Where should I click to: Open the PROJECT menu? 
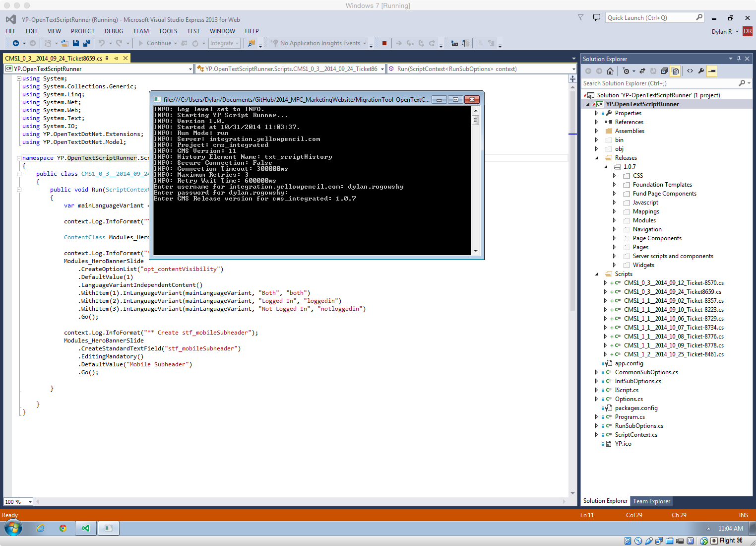[82, 31]
